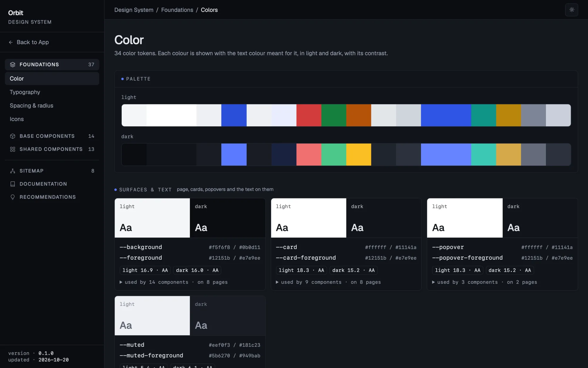
Task: Open the Icons page
Action: pos(52,119)
